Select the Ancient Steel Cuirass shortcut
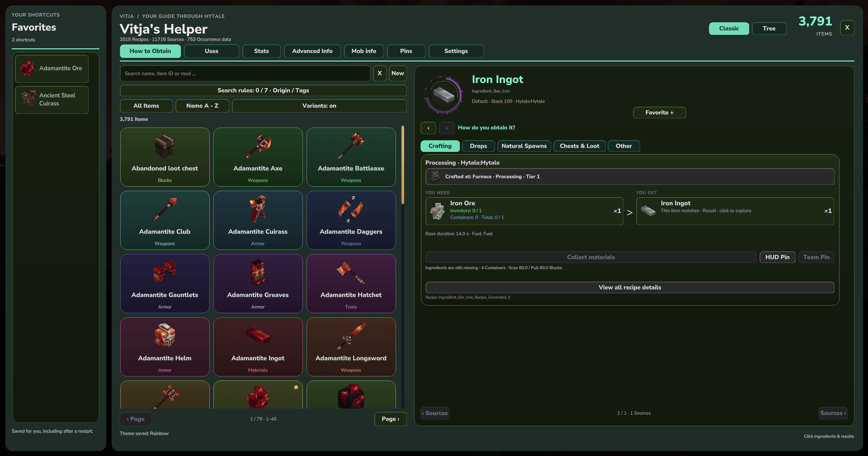Viewport: 868px width, 456px height. (52, 100)
